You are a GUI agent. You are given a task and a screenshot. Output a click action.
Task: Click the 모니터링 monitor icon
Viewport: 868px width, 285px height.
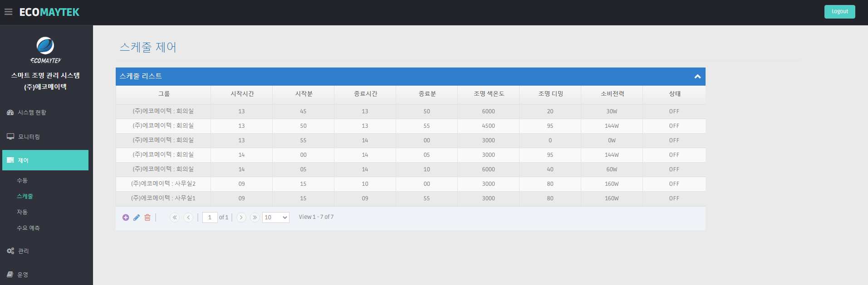tap(10, 136)
